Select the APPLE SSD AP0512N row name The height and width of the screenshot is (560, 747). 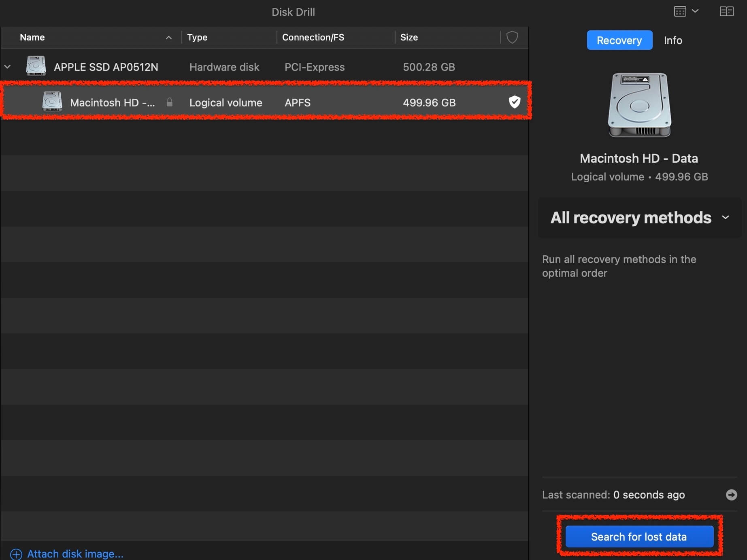pyautogui.click(x=106, y=67)
